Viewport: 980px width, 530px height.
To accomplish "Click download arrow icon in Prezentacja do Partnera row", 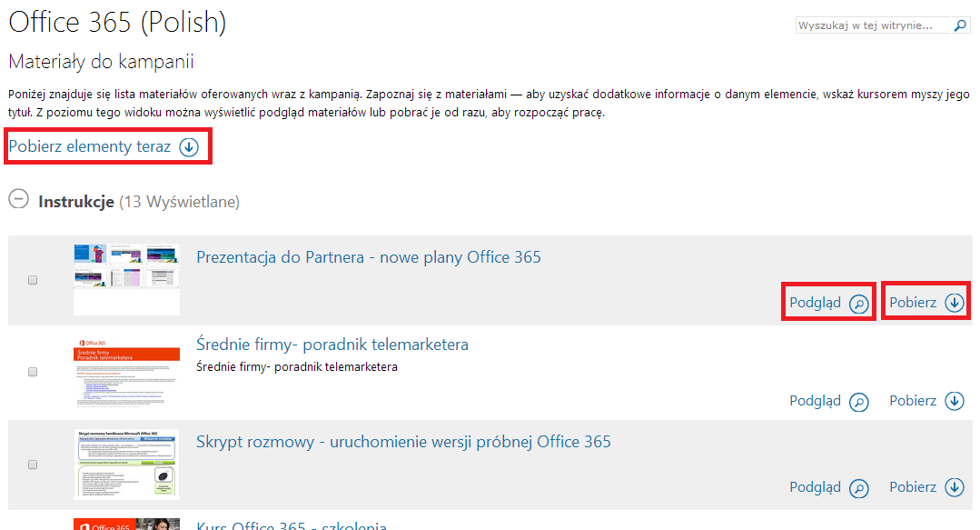I will [x=955, y=303].
